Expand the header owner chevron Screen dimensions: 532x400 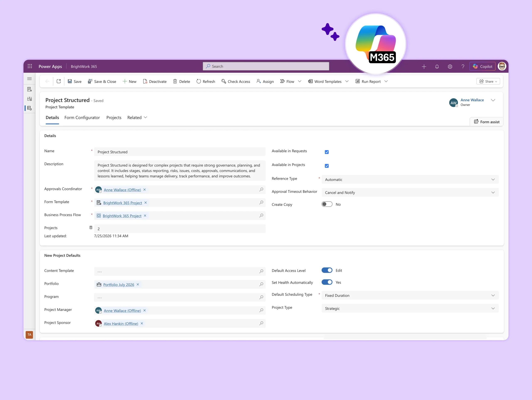click(493, 100)
